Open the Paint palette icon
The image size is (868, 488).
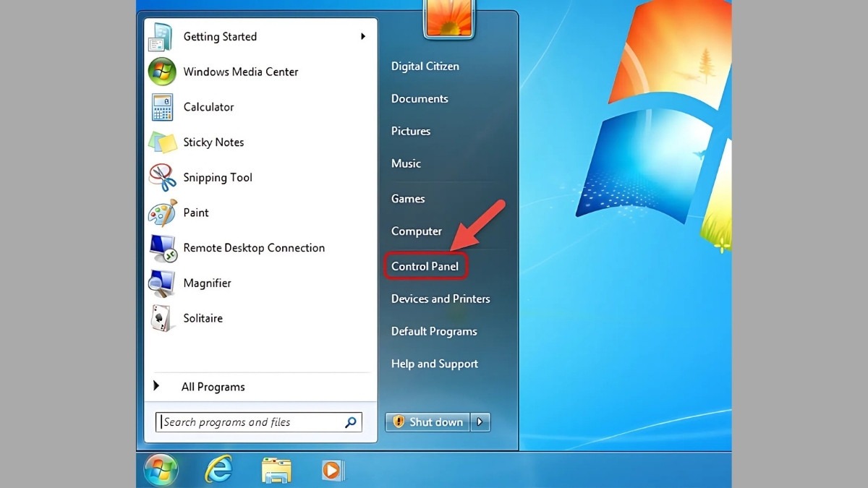(162, 213)
